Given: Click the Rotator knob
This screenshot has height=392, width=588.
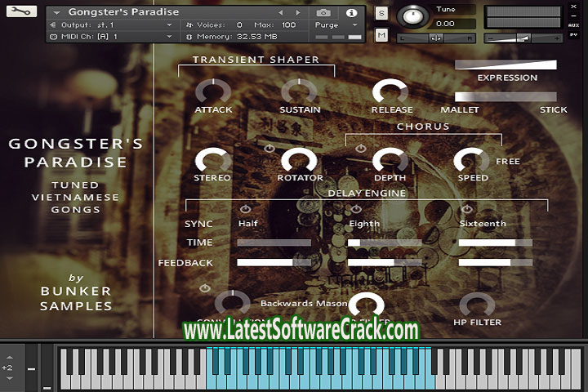Looking at the screenshot, I should click(299, 160).
